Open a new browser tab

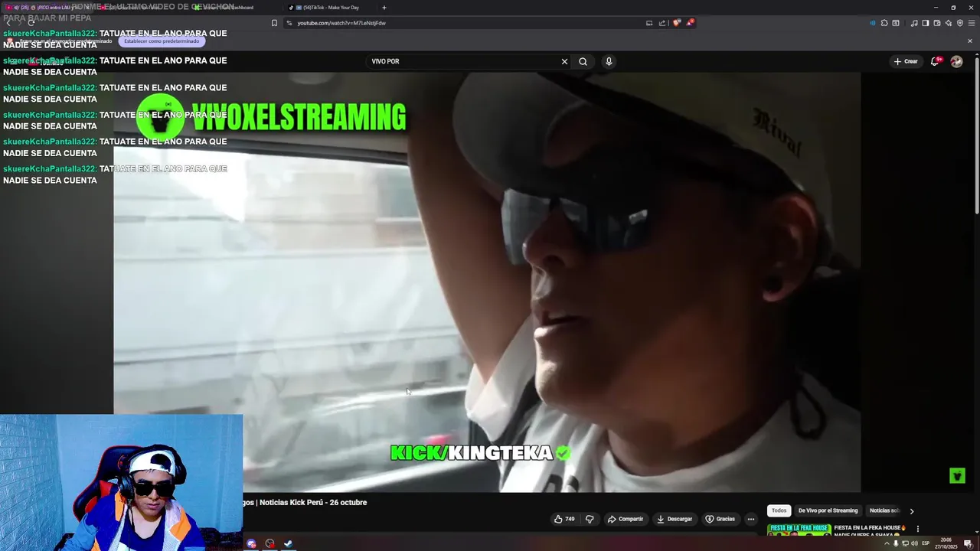pos(384,8)
